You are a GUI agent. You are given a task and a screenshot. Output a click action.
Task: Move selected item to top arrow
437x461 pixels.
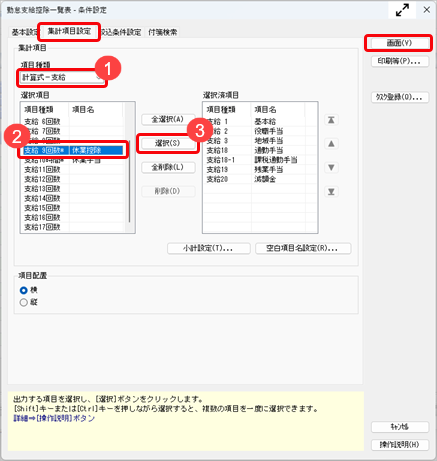point(331,120)
